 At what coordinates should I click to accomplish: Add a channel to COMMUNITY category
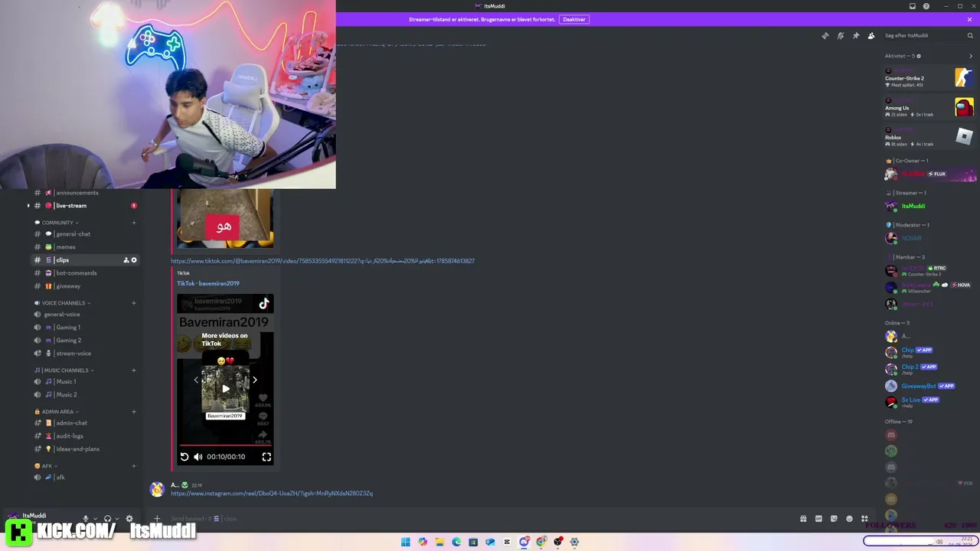134,223
